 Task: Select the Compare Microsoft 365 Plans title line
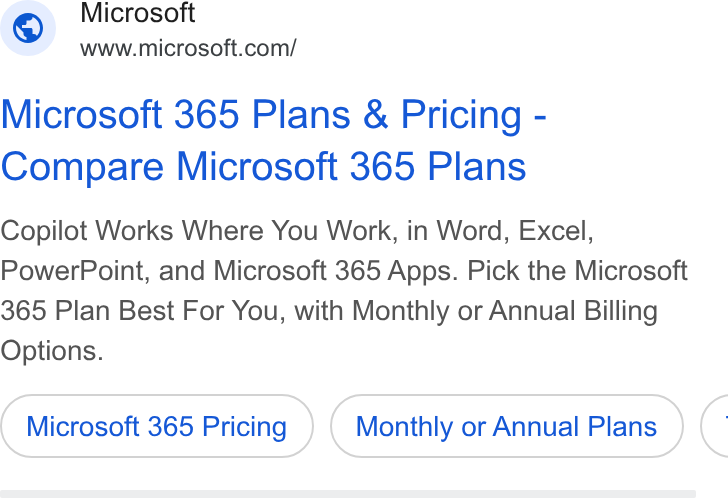tap(263, 166)
